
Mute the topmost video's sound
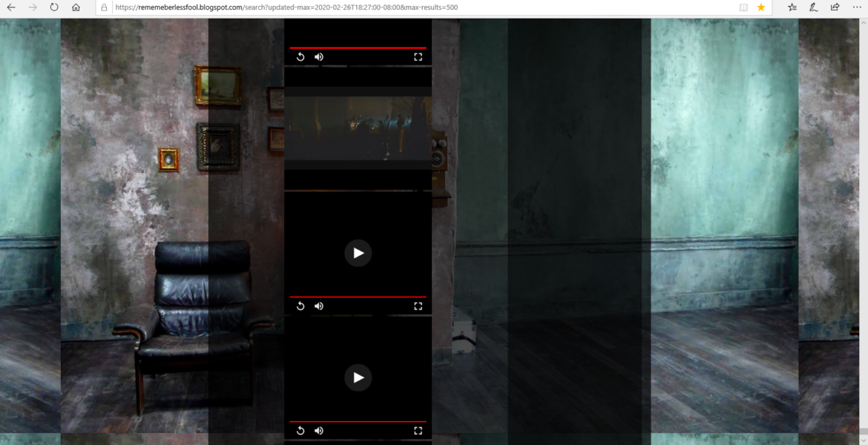click(319, 57)
